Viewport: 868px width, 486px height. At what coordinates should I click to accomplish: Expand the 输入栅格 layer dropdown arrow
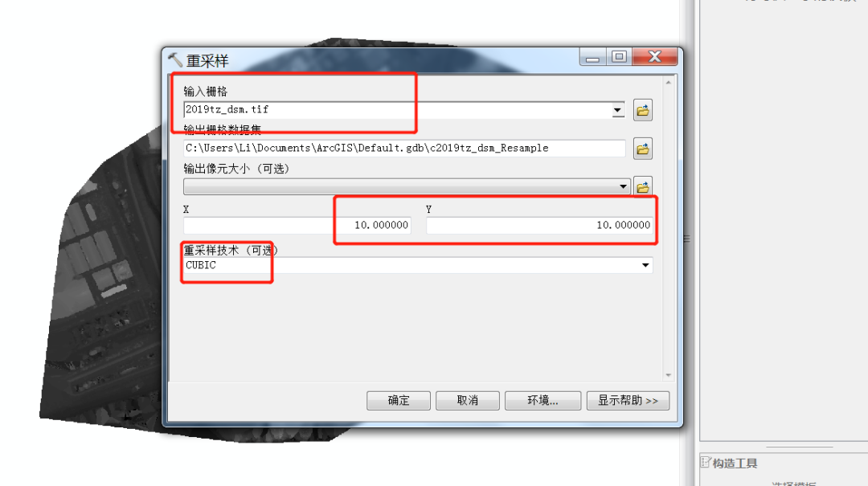618,110
